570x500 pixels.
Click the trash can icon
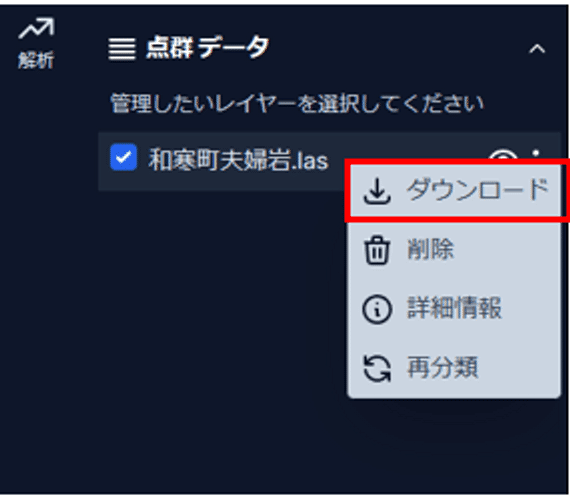click(377, 250)
